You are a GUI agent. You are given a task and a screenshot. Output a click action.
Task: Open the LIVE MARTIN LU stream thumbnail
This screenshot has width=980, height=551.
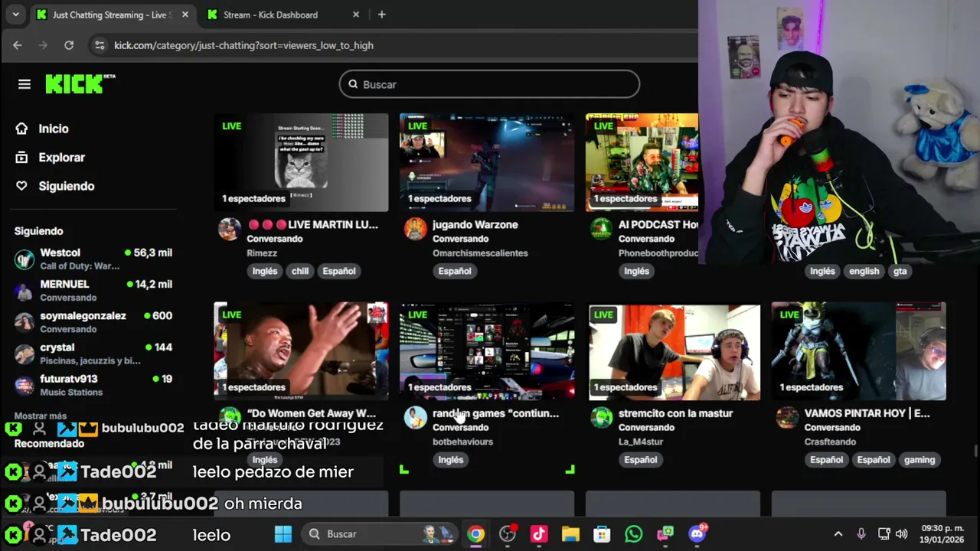pos(301,162)
